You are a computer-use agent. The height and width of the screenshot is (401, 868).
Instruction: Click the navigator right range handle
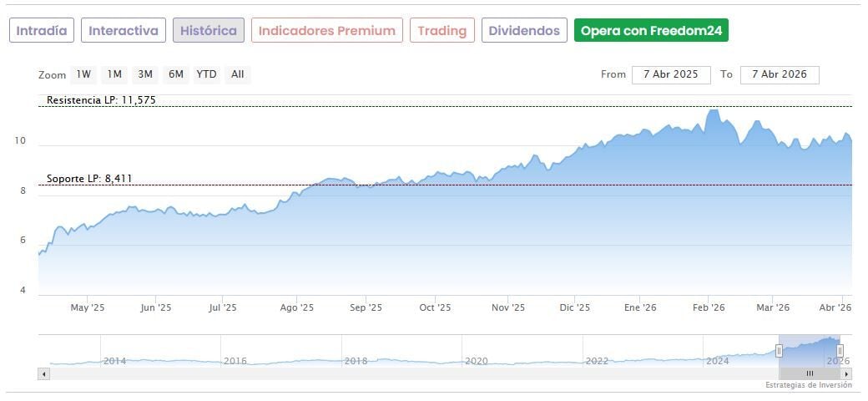[840, 351]
